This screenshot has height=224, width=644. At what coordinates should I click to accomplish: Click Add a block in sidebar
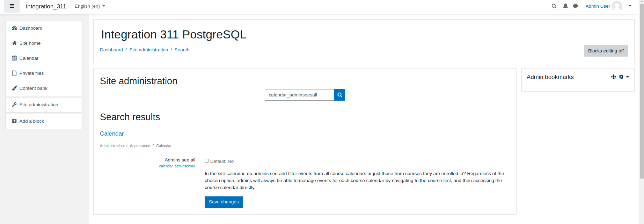pyautogui.click(x=44, y=121)
